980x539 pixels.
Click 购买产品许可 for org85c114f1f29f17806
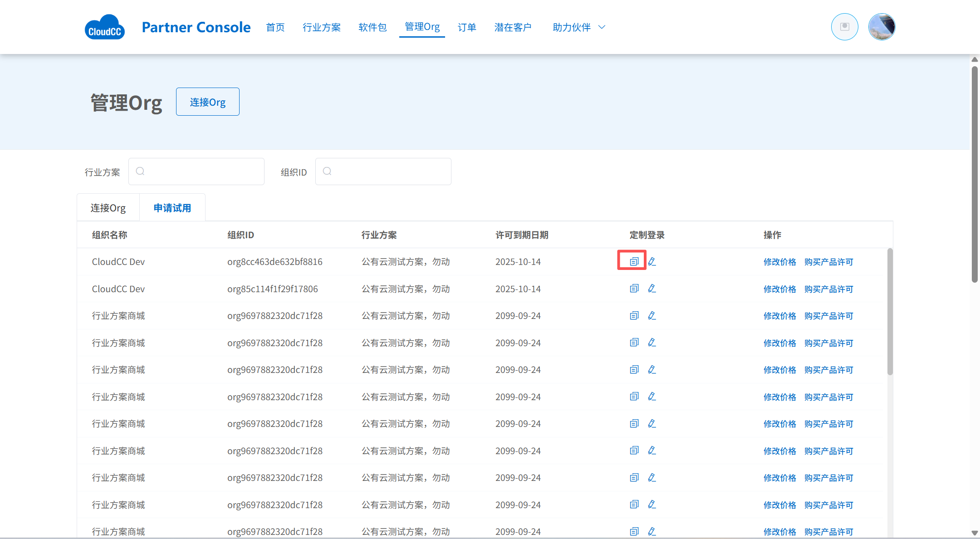point(828,289)
